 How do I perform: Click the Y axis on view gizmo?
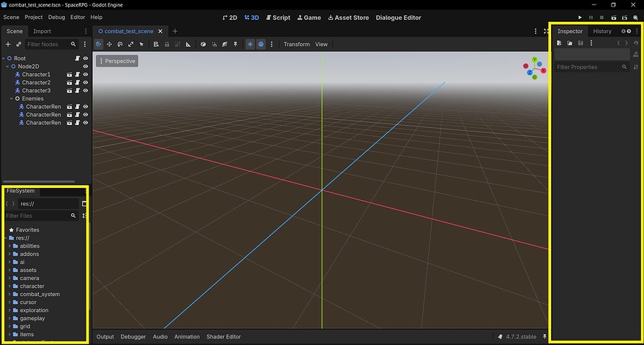click(534, 60)
